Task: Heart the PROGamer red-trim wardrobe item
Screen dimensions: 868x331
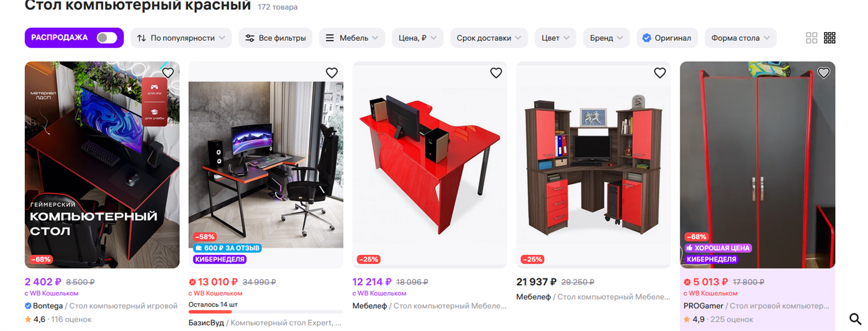Action: point(823,73)
